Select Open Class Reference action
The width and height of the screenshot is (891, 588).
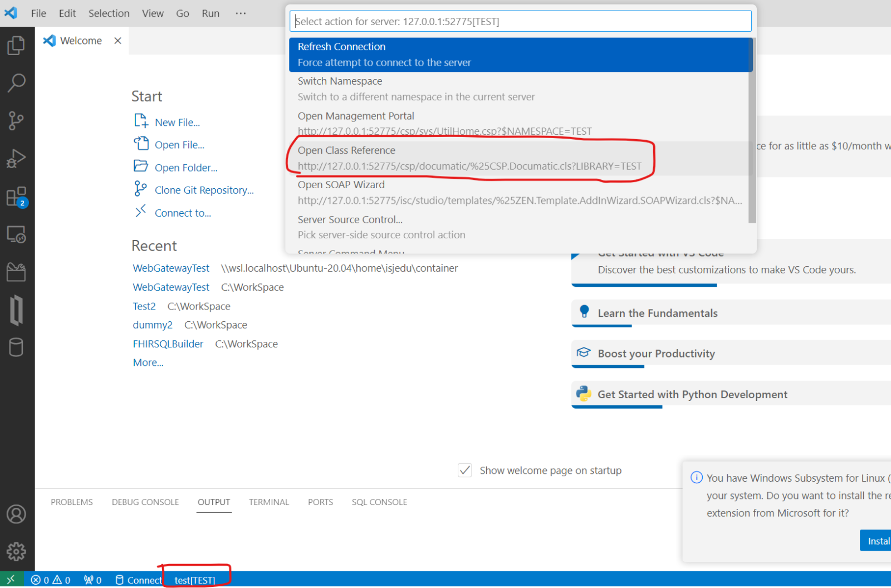(519, 158)
